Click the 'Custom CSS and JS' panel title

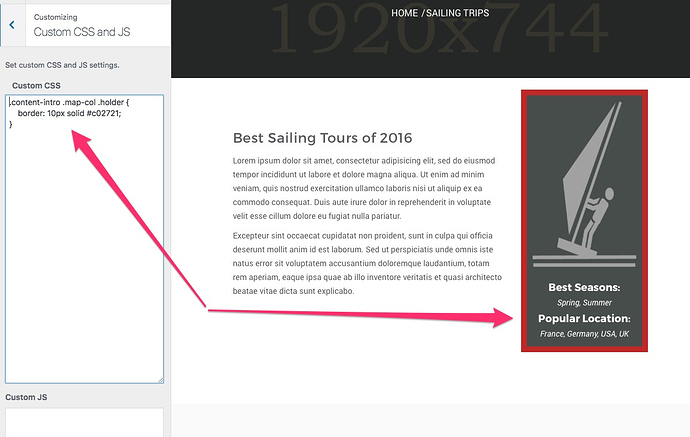[x=82, y=32]
